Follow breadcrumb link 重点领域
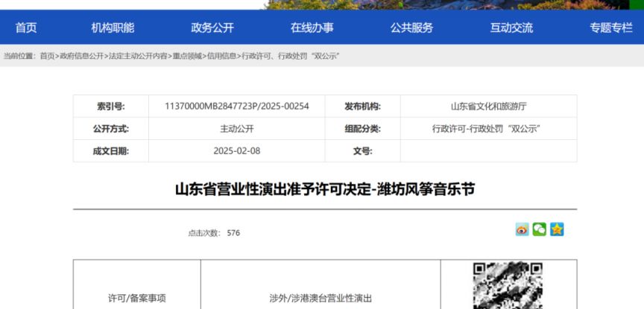The width and height of the screenshot is (644, 309). pyautogui.click(x=187, y=57)
